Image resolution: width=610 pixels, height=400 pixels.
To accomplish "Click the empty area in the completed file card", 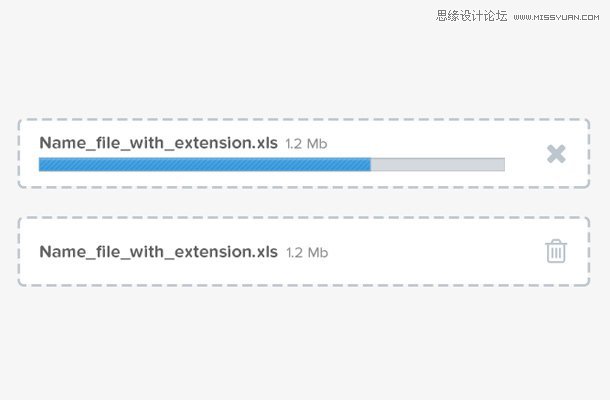I will click(x=428, y=251).
